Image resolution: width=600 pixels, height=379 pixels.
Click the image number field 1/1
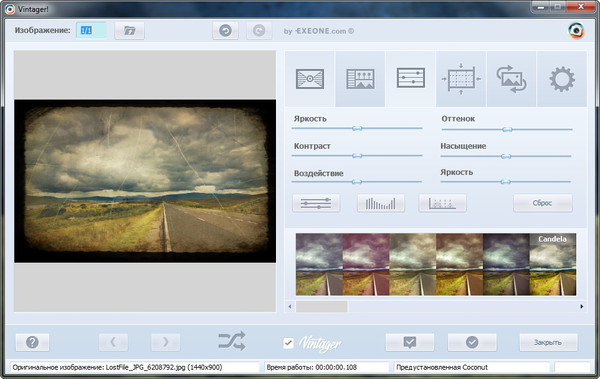coord(91,31)
